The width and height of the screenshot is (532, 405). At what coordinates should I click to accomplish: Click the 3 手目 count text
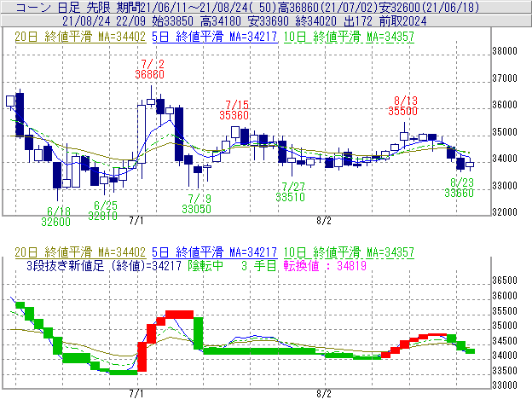click(x=259, y=265)
